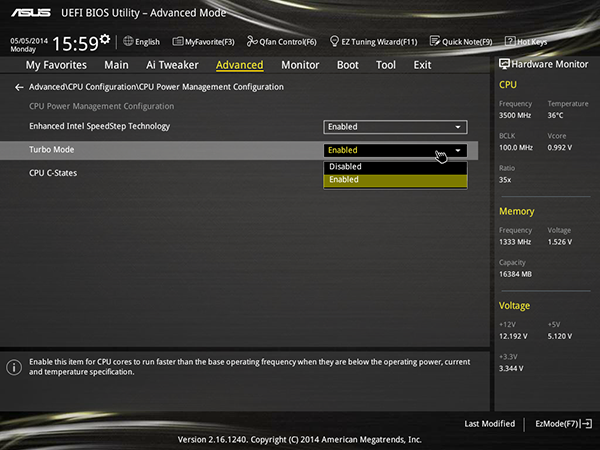
Task: Open Qfan Control(F6)
Action: (x=282, y=42)
